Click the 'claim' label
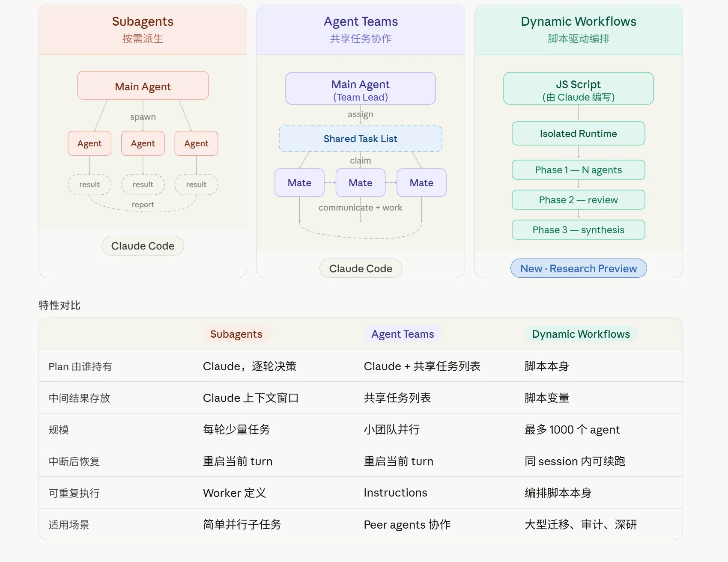 [360, 161]
